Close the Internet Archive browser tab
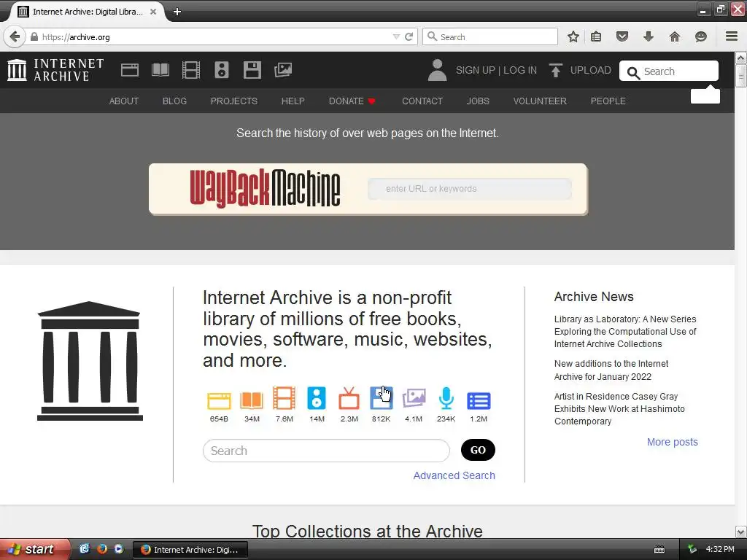The image size is (747, 560). 153,12
